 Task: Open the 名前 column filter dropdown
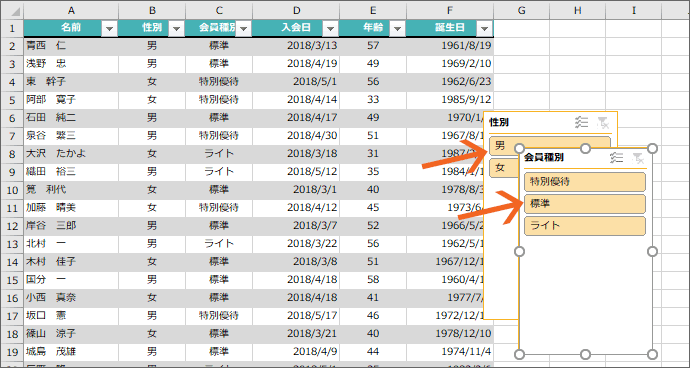[110, 29]
